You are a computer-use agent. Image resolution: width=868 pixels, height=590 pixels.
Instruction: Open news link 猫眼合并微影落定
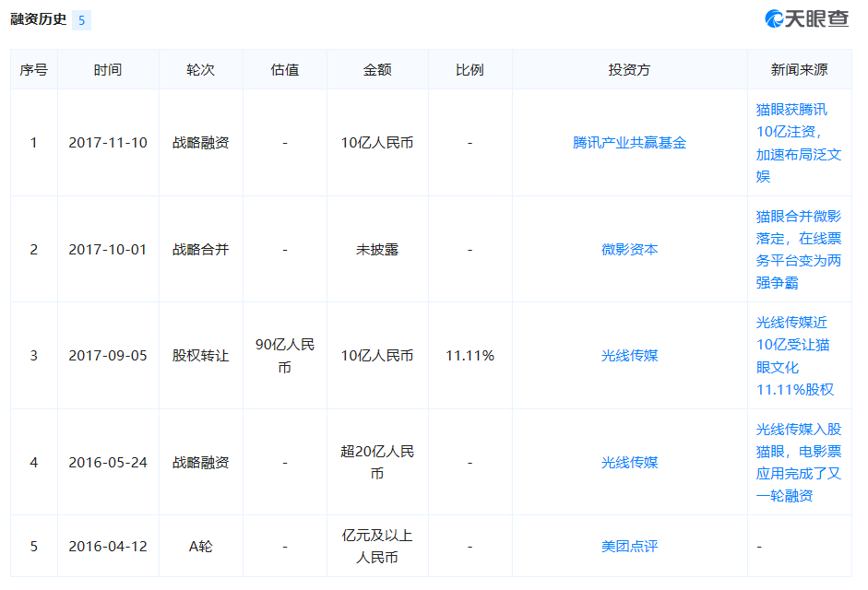click(x=798, y=250)
